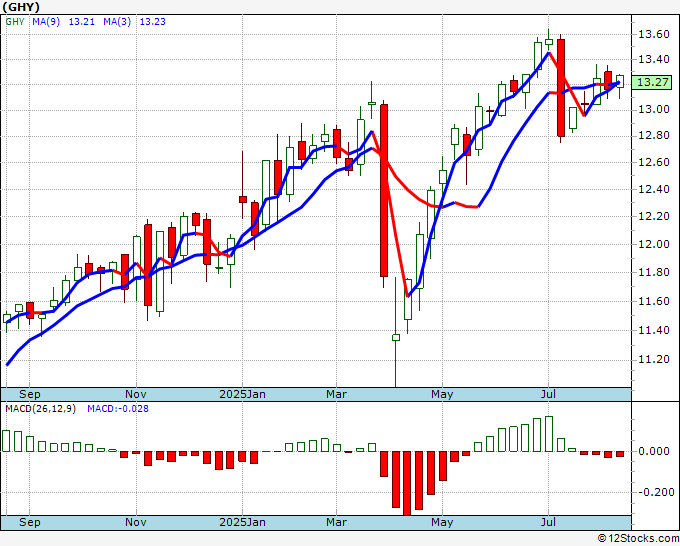680x546 pixels.
Task: Click the GHY ticker legend label
Action: [x=15, y=22]
